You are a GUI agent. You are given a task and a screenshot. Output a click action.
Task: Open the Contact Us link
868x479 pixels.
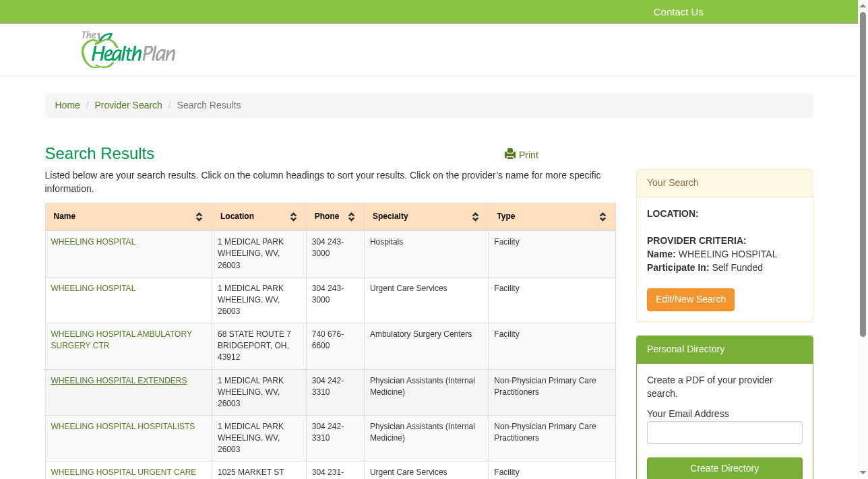pyautogui.click(x=678, y=12)
